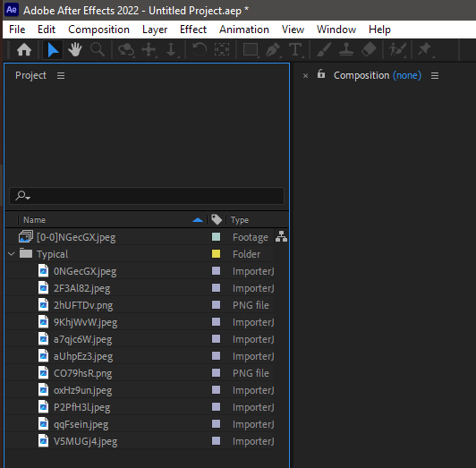Select the Rotation tool
This screenshot has width=476, height=468.
pos(200,49)
